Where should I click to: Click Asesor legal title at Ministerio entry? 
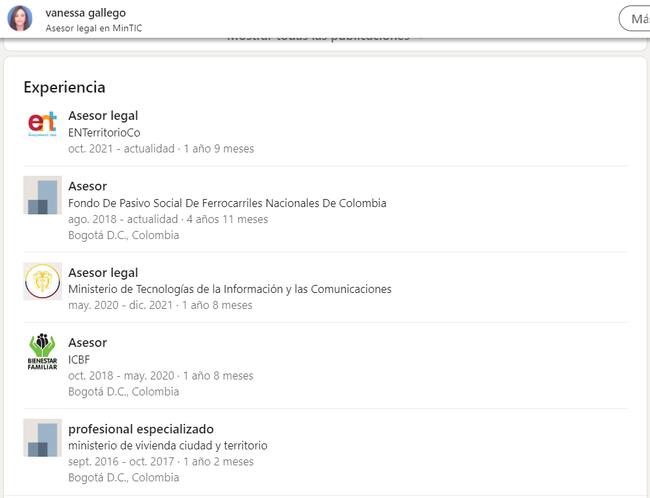point(103,273)
